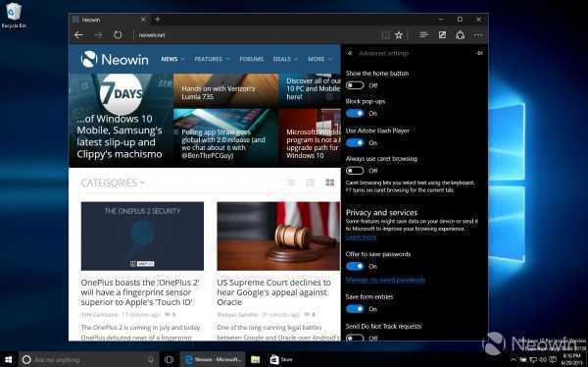Open the 7 Days Windows 10 Mobile story

click(x=121, y=120)
